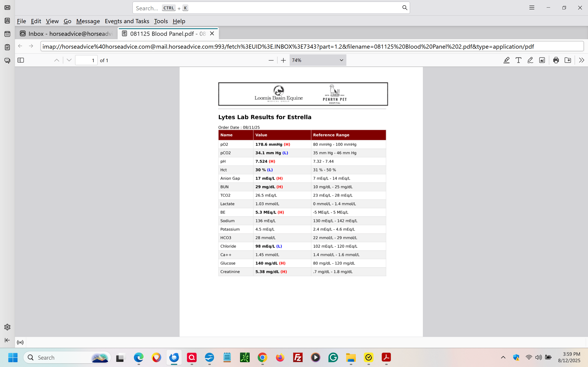Close the 081125 Blood Panel.pdf tab
The image size is (588, 367).
tap(212, 33)
